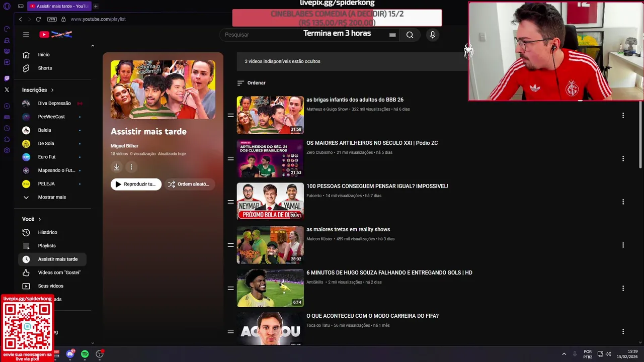The image size is (644, 362).
Task: Open options for MODO CARREIRA video
Action: pyautogui.click(x=623, y=331)
